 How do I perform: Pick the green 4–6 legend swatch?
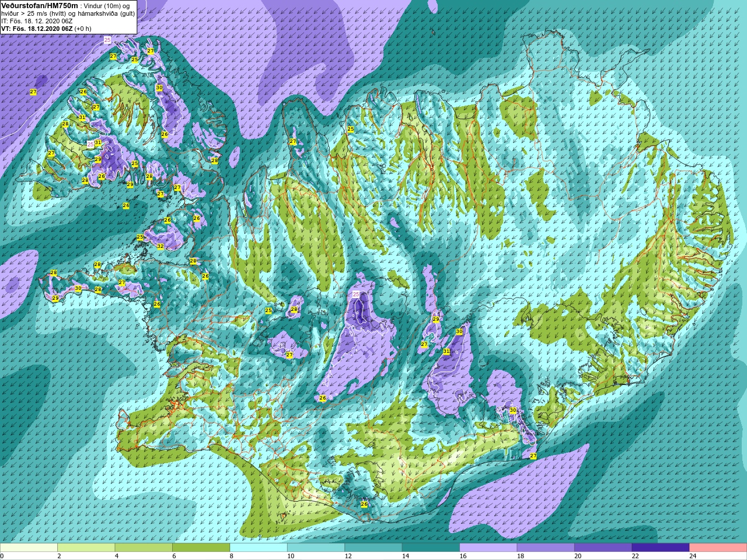(x=144, y=548)
